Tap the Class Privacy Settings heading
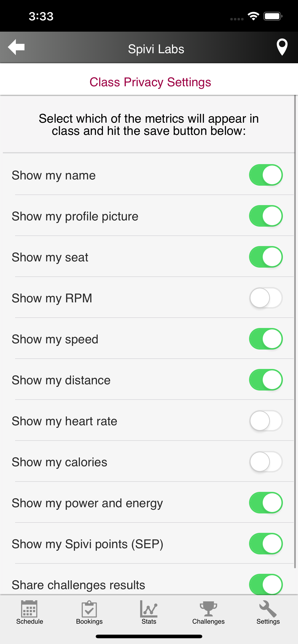298x644 pixels. (x=150, y=82)
